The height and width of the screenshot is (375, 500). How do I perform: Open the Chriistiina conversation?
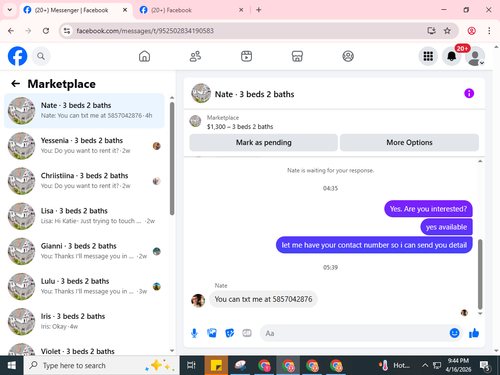84,181
